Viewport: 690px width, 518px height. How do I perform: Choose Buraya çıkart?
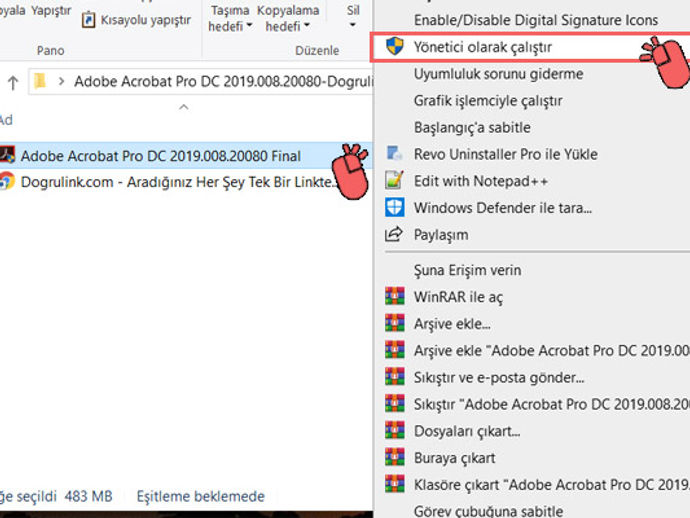(455, 458)
